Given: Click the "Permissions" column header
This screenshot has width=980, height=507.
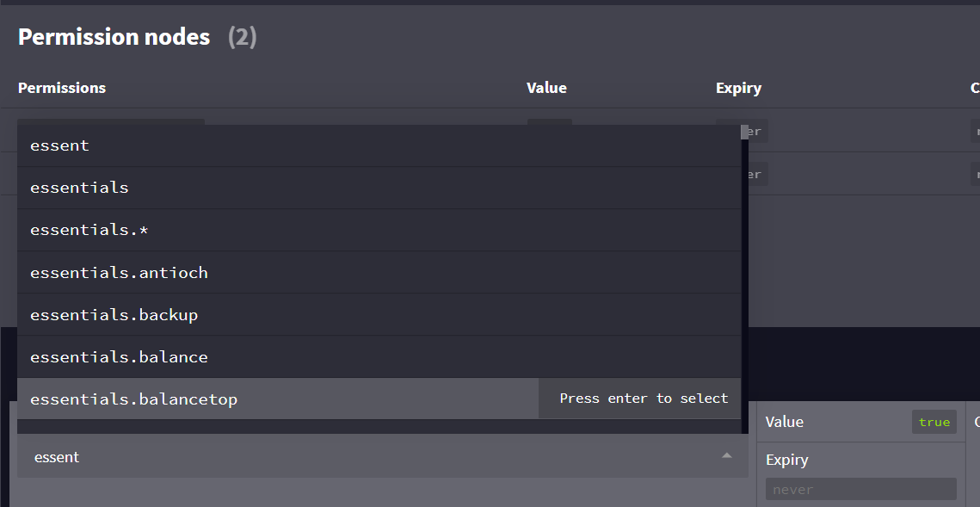Looking at the screenshot, I should coord(62,87).
